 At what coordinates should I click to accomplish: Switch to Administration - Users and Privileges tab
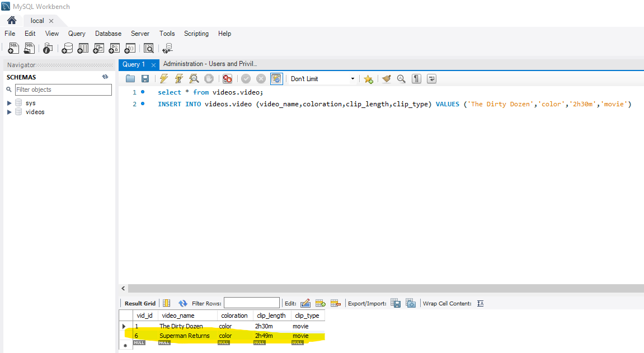point(210,64)
